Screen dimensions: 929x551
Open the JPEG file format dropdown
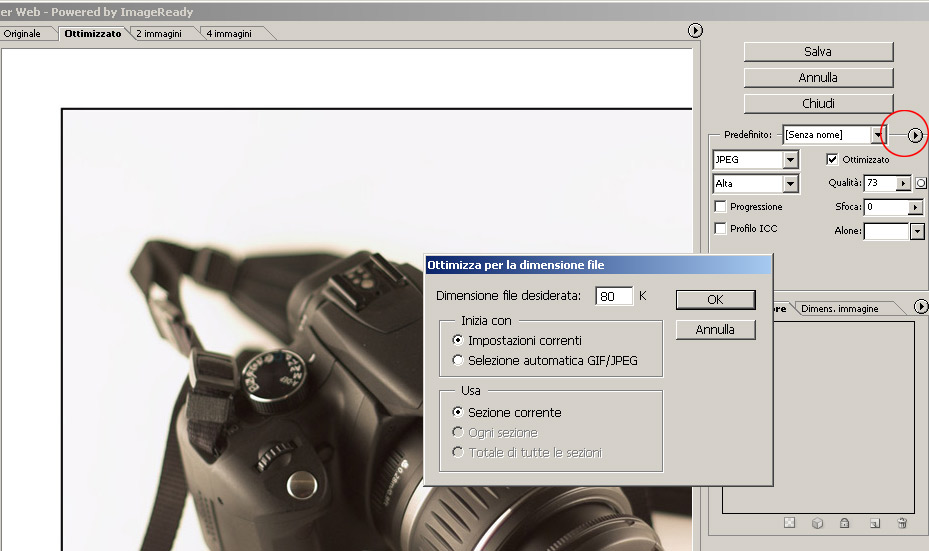pyautogui.click(x=790, y=160)
